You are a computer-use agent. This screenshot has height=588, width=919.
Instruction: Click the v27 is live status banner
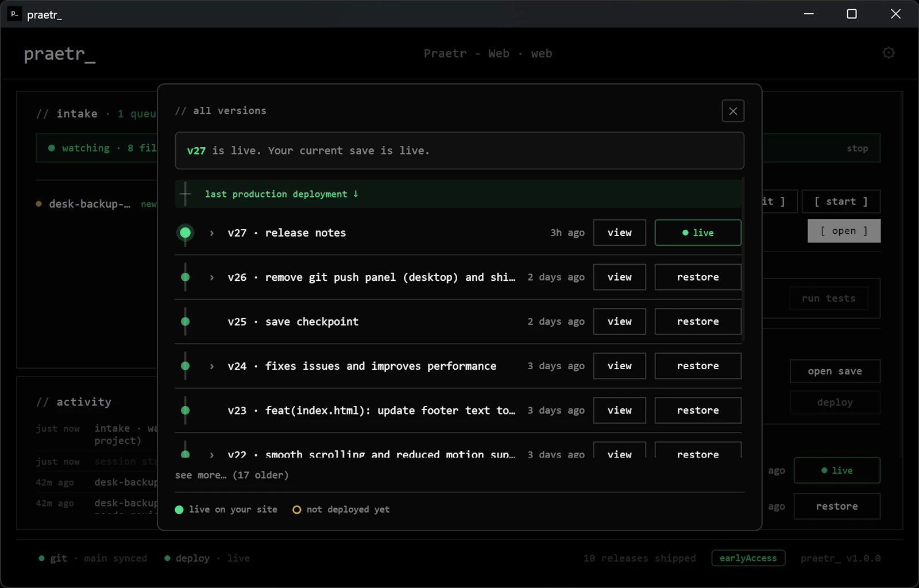(x=459, y=150)
